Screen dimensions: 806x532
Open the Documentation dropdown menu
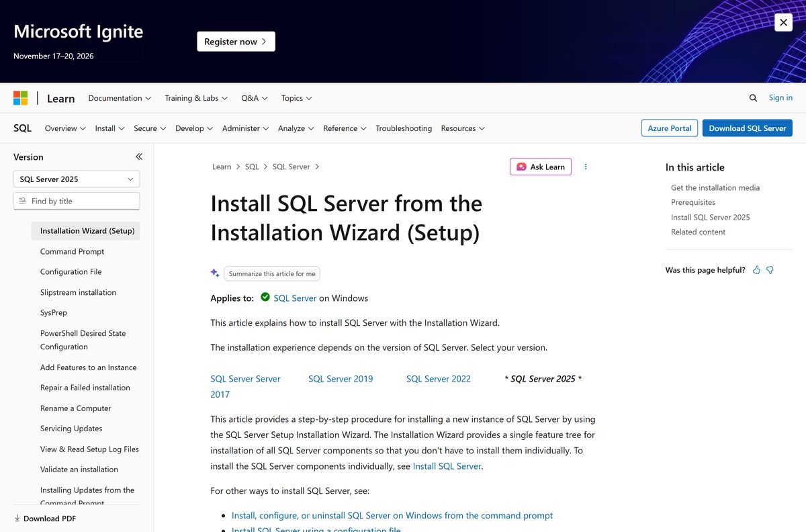(120, 98)
